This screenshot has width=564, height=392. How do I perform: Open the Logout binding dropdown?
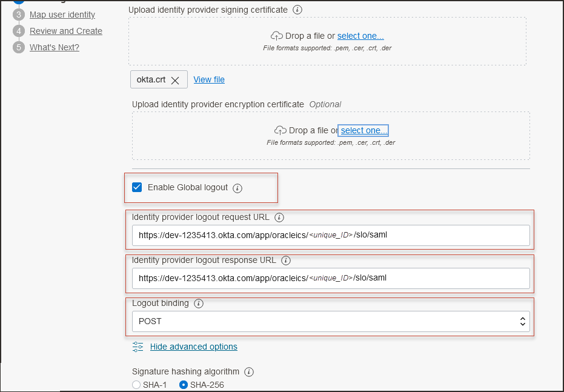pyautogui.click(x=330, y=321)
